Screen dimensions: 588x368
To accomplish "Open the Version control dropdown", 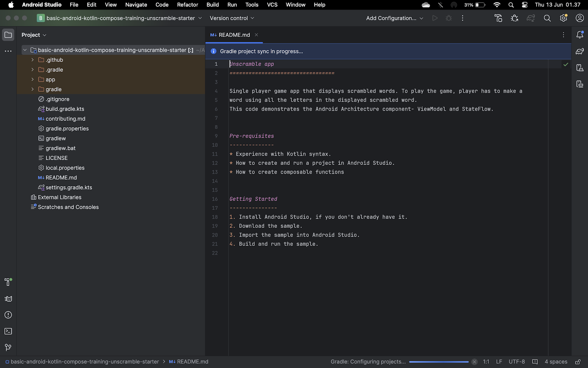I will 232,18.
